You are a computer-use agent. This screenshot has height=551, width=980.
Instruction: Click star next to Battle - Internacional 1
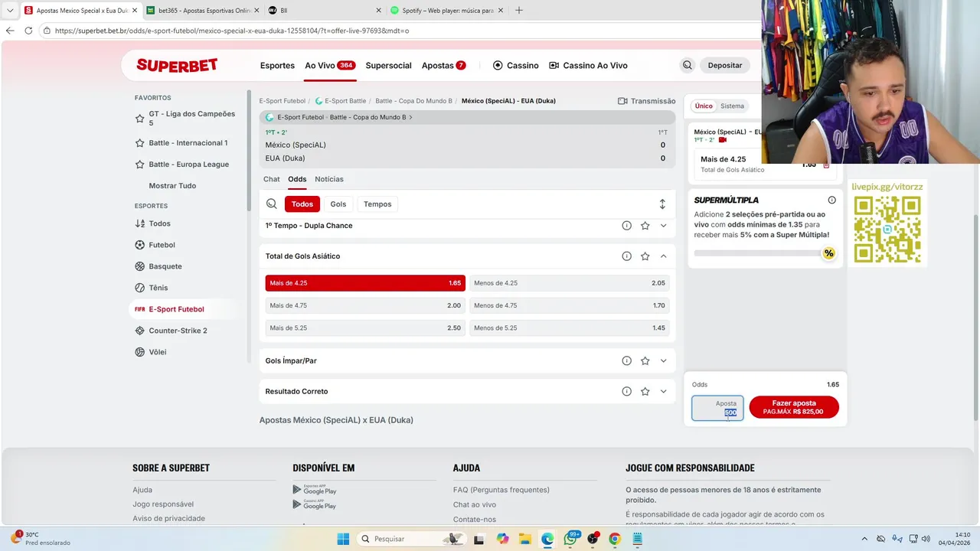(x=139, y=143)
